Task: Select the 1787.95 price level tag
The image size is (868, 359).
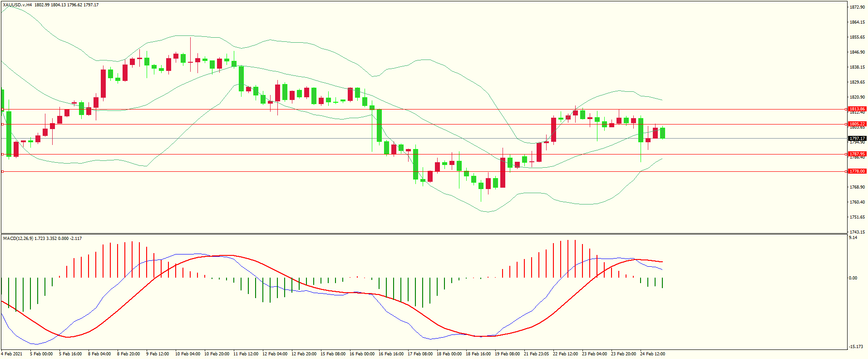Action: (x=858, y=154)
